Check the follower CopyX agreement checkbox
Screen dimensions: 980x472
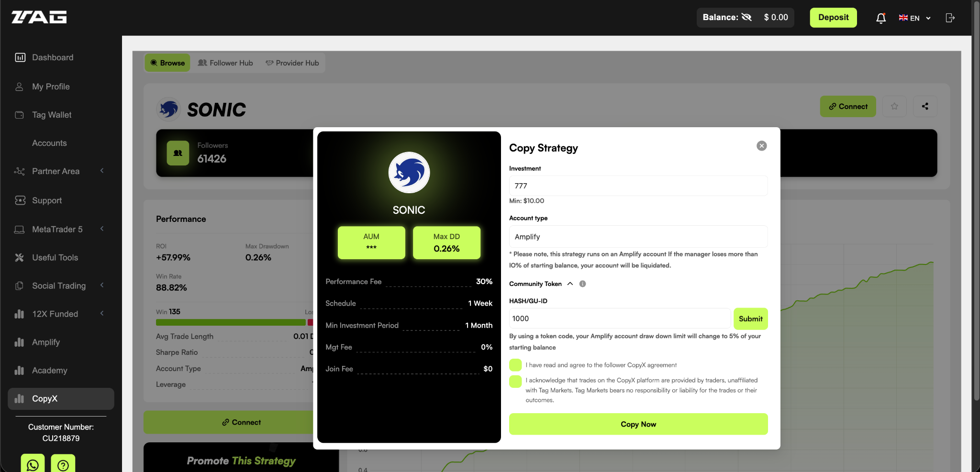(x=515, y=365)
